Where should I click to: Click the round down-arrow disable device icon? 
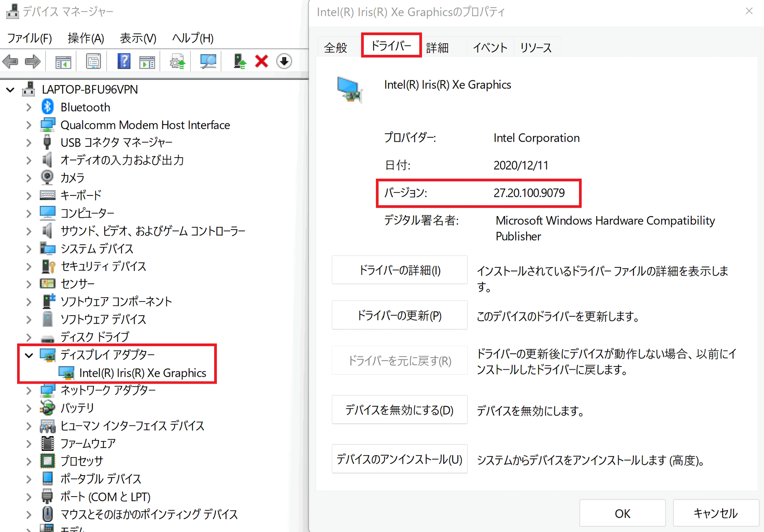tap(284, 62)
